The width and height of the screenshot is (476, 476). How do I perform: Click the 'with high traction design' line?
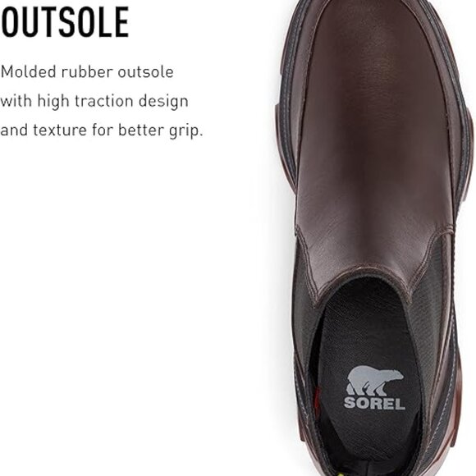pos(94,102)
